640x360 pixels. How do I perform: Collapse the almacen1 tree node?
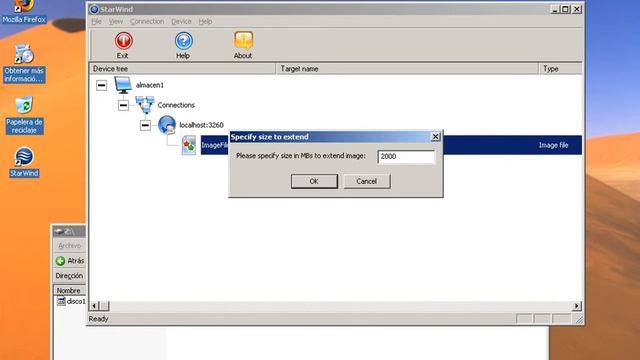tap(101, 85)
